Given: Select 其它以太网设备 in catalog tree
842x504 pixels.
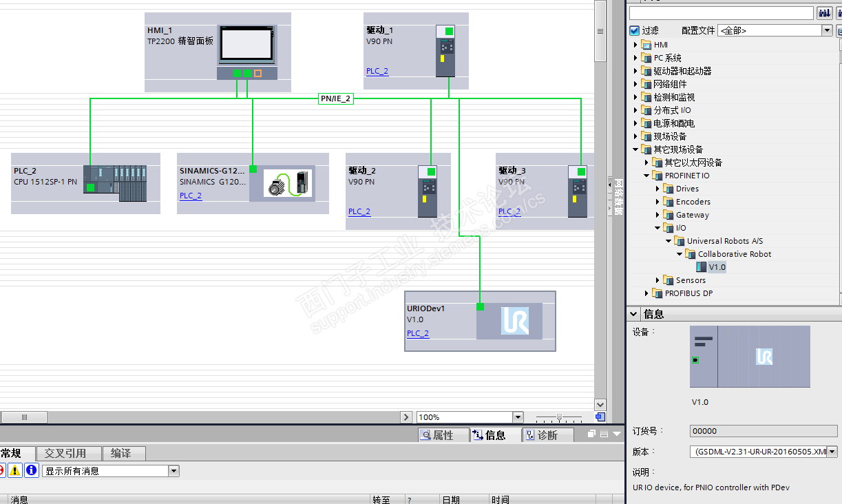Looking at the screenshot, I should coord(693,162).
